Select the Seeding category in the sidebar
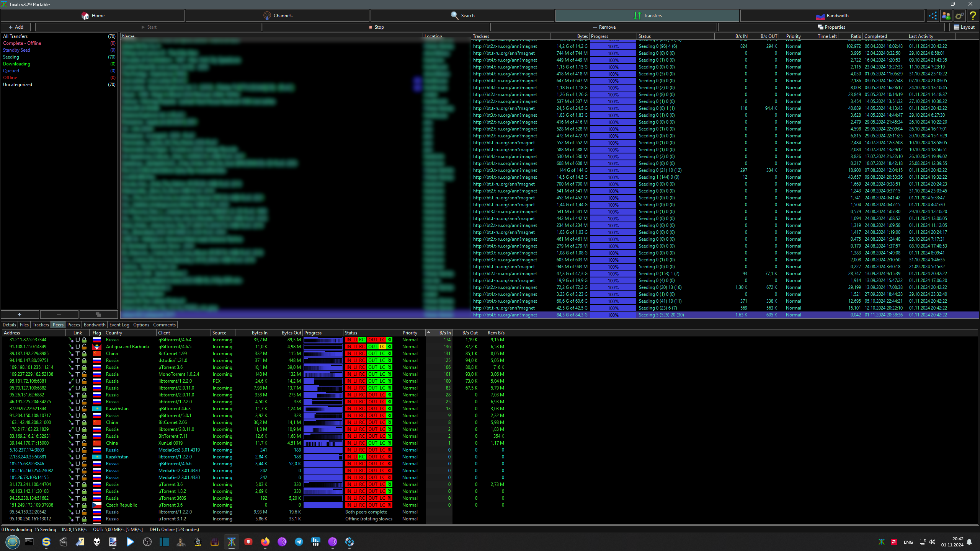The height and width of the screenshot is (551, 980). pyautogui.click(x=11, y=57)
